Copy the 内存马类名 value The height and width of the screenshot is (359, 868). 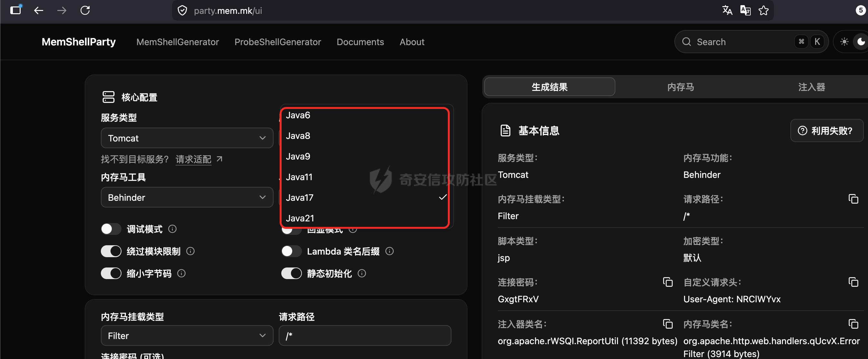[853, 324]
